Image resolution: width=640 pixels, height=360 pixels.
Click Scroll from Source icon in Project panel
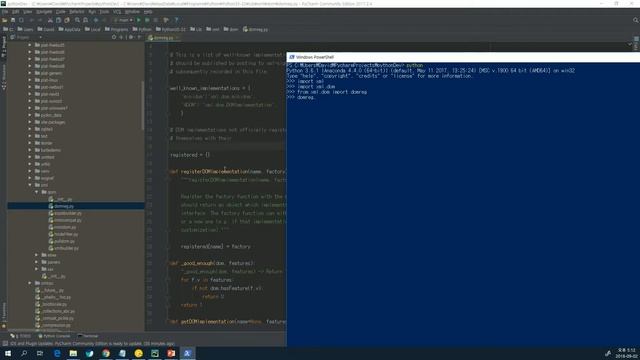click(x=114, y=37)
